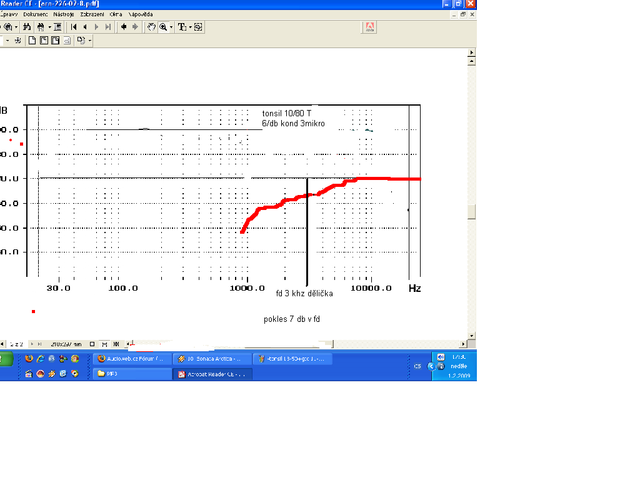The image size is (640, 480).
Task: Click the 'Hz' axis unit label
Action: pos(415,288)
